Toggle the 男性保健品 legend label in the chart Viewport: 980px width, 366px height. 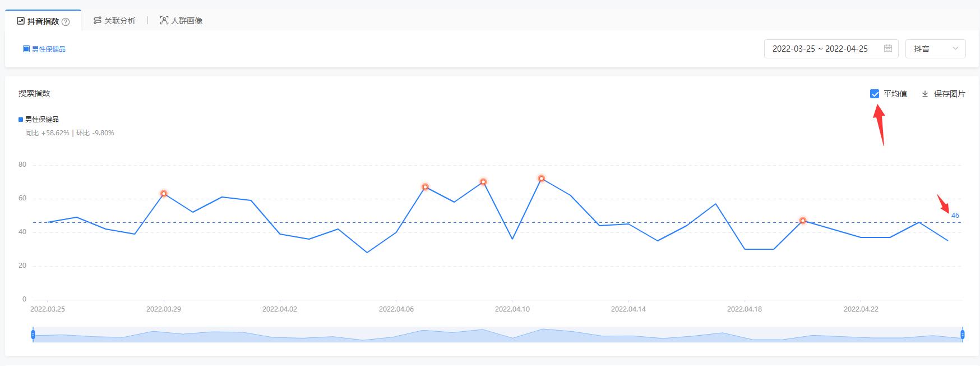click(x=42, y=120)
